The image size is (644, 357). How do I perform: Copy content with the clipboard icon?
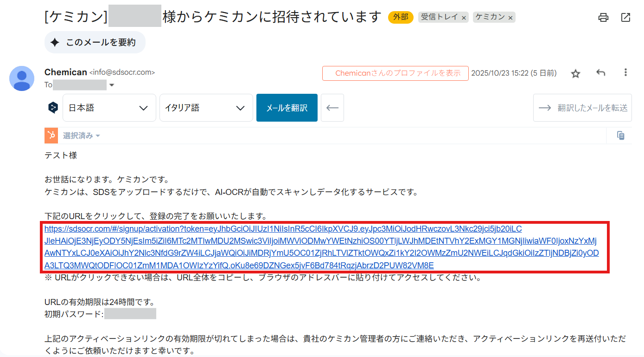(620, 136)
